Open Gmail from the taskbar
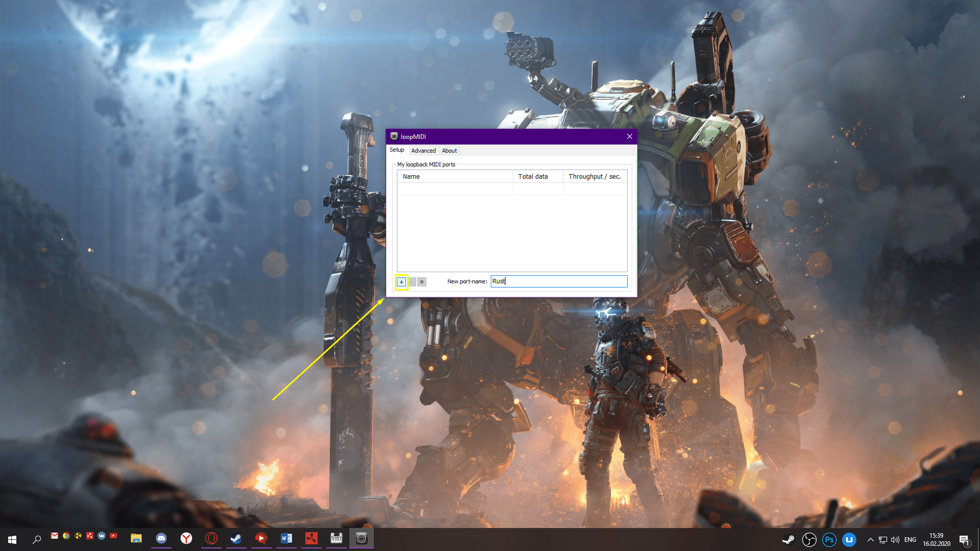This screenshot has width=980, height=551. pos(55,536)
